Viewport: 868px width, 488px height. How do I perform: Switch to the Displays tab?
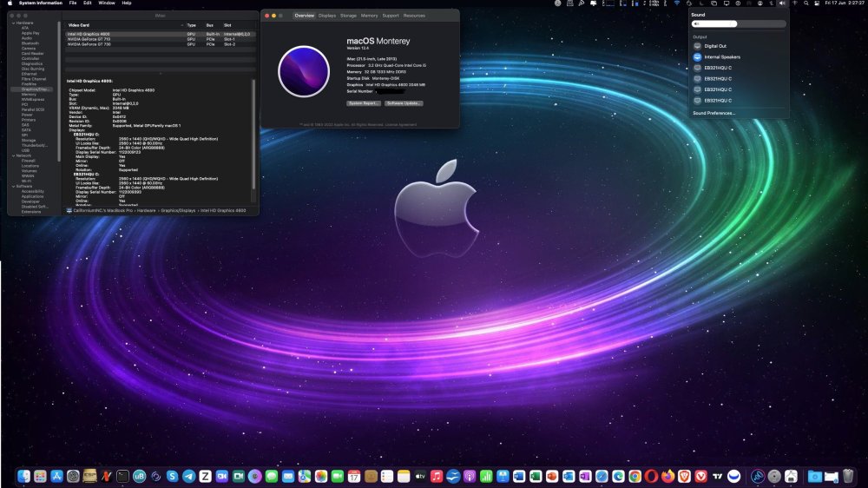(327, 16)
